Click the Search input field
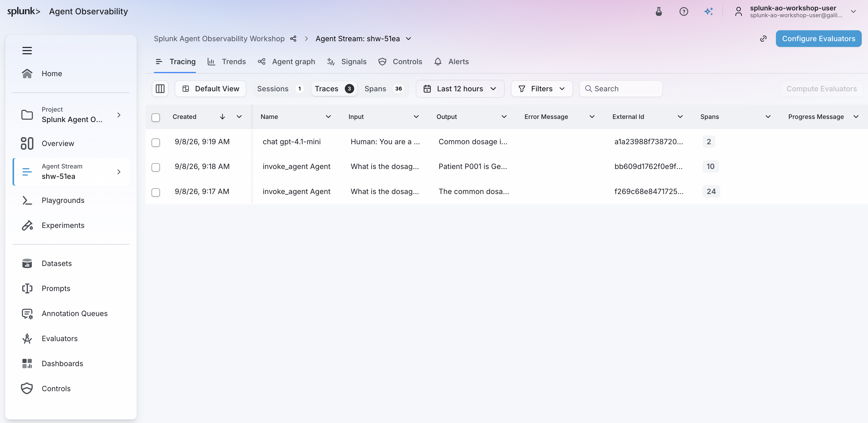Screen dimensions: 868x423 621,89
